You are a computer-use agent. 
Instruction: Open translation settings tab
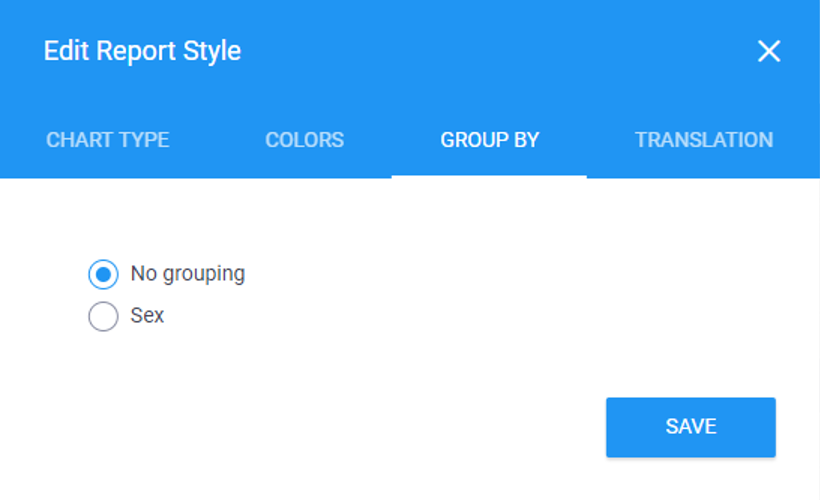(703, 140)
